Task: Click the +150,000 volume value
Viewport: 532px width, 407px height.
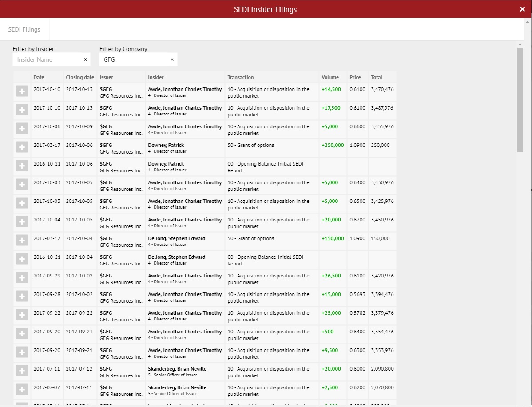Action: tap(333, 238)
